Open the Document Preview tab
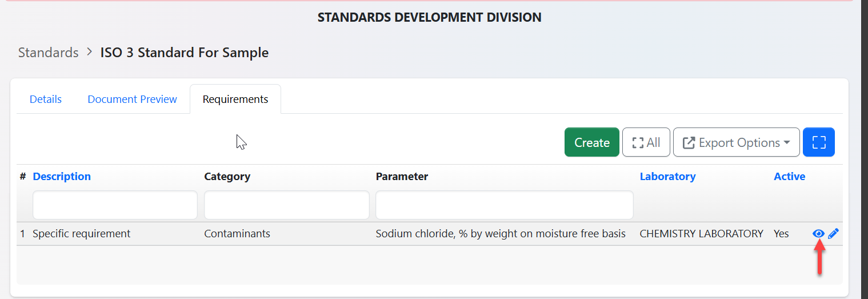The height and width of the screenshot is (299, 868). [132, 99]
